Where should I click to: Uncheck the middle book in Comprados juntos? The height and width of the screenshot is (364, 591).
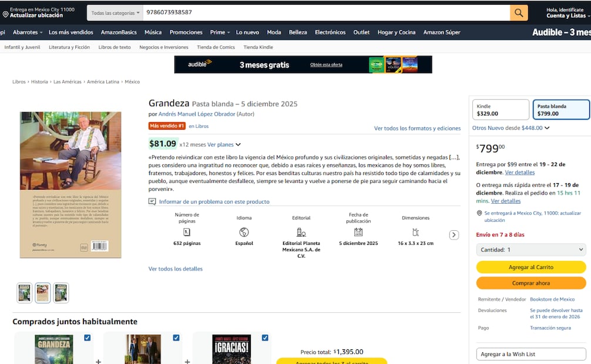pyautogui.click(x=176, y=337)
